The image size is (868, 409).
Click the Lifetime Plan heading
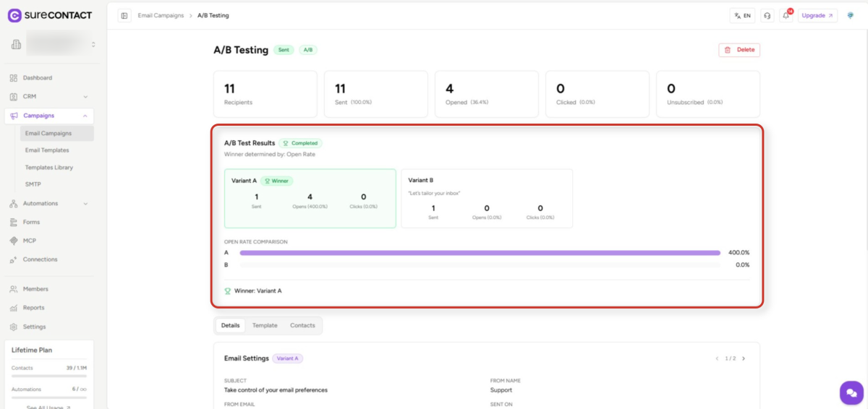(x=32, y=350)
